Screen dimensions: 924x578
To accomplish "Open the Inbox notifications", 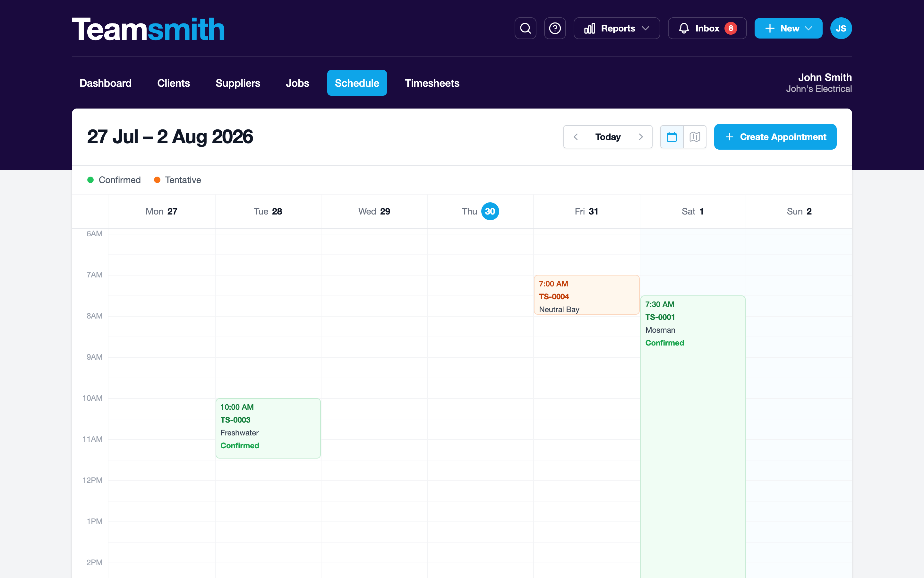I will point(707,28).
